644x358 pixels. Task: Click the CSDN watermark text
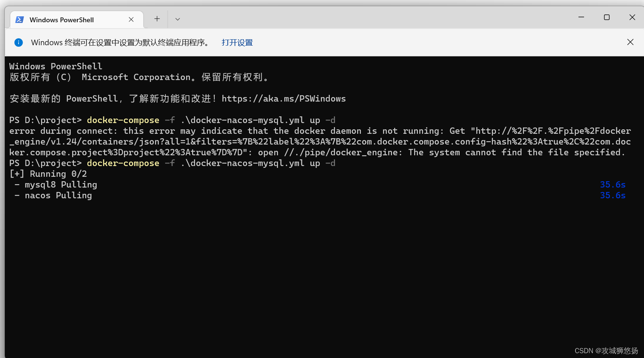[x=606, y=350]
